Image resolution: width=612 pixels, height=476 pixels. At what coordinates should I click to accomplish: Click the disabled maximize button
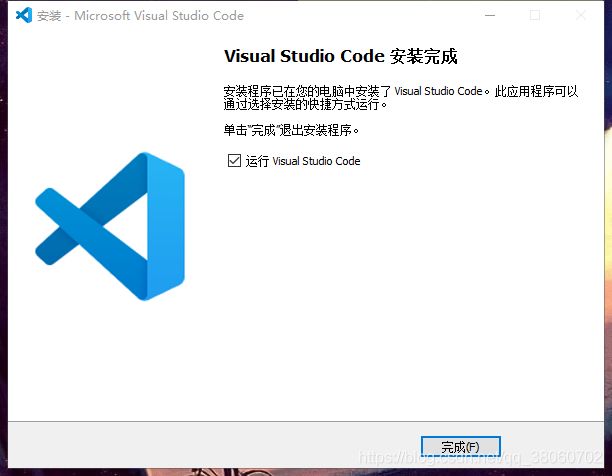point(535,15)
